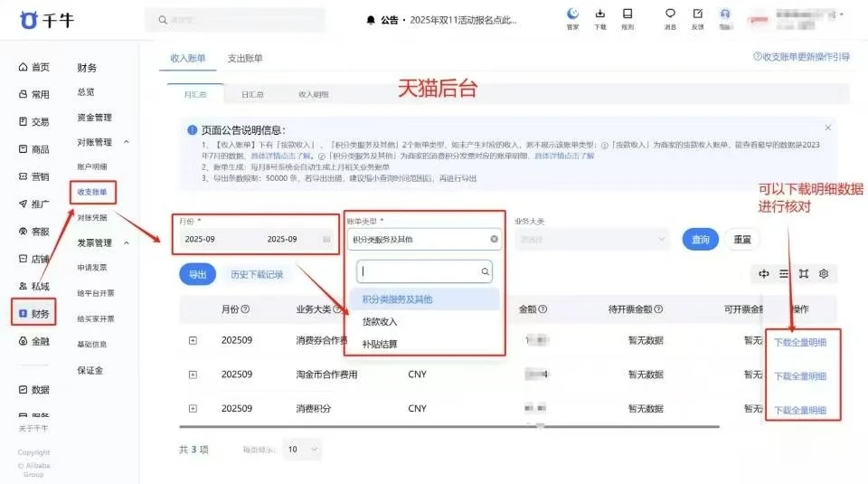Switch to the 日汇总 tab
The image size is (868, 484).
(x=252, y=94)
